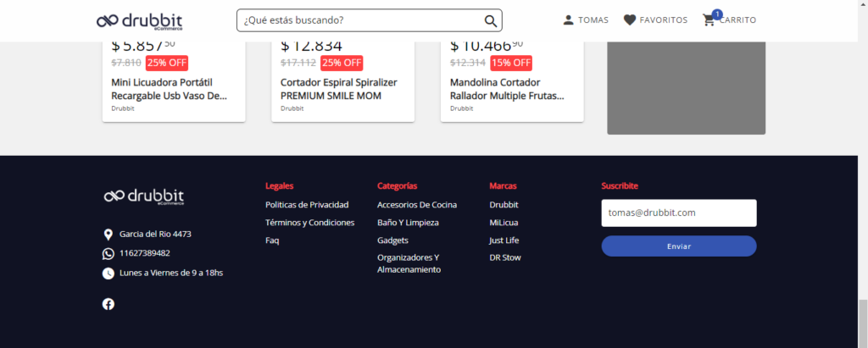Image resolution: width=868 pixels, height=348 pixels.
Task: Open the Tomas user profile icon
Action: click(x=568, y=20)
